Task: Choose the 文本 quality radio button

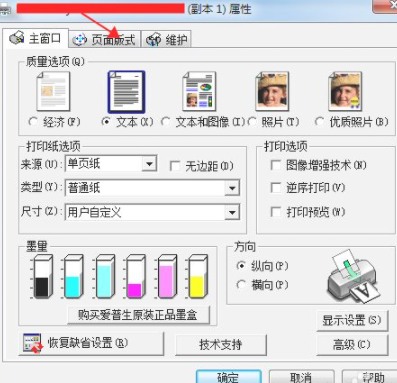Action: click(106, 122)
